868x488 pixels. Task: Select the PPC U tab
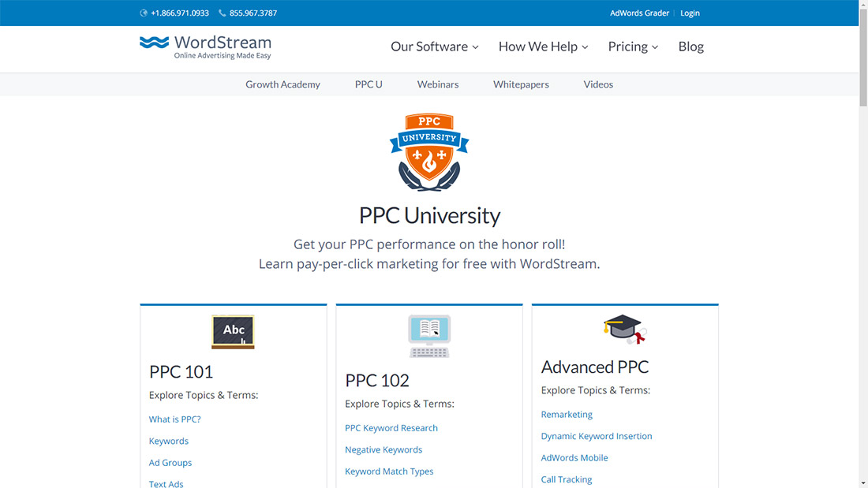(369, 84)
